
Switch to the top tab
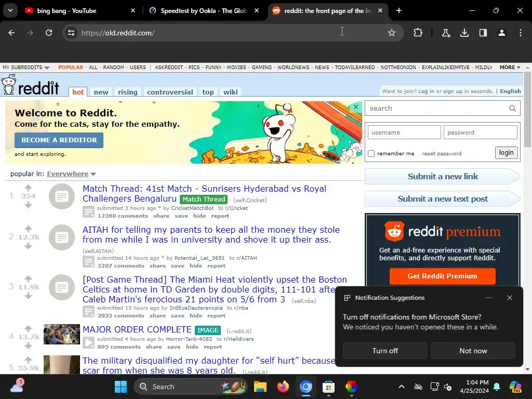coord(208,92)
